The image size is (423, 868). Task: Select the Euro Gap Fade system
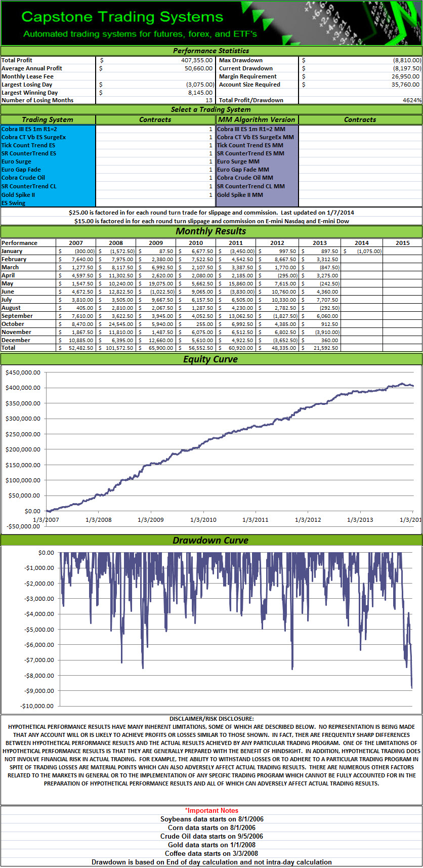point(21,170)
